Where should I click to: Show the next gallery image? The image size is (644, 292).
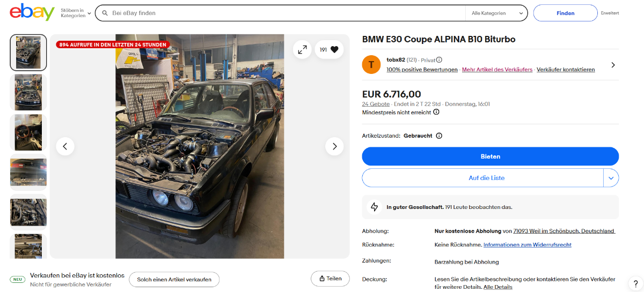pyautogui.click(x=334, y=146)
